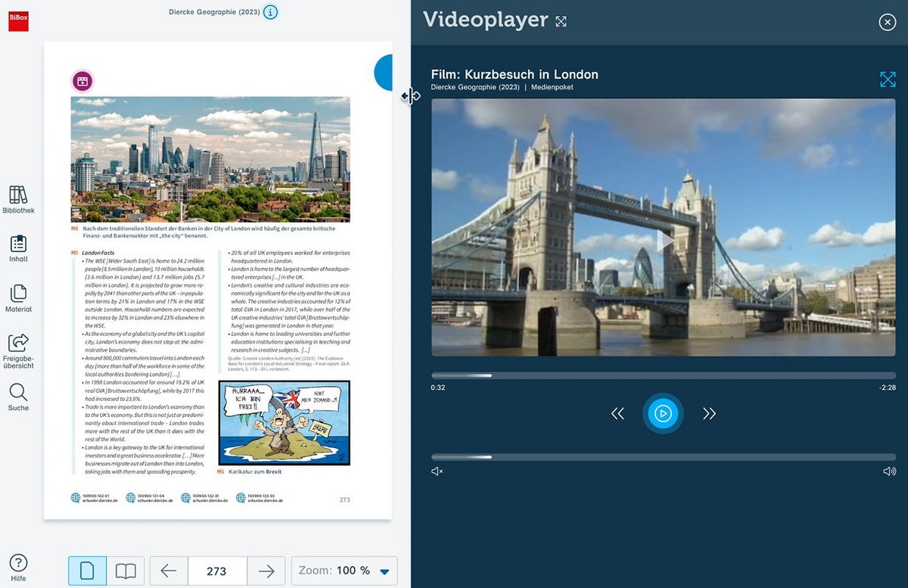Go to the previous page arrow
Screen dimensions: 908x588
pyautogui.click(x=169, y=571)
